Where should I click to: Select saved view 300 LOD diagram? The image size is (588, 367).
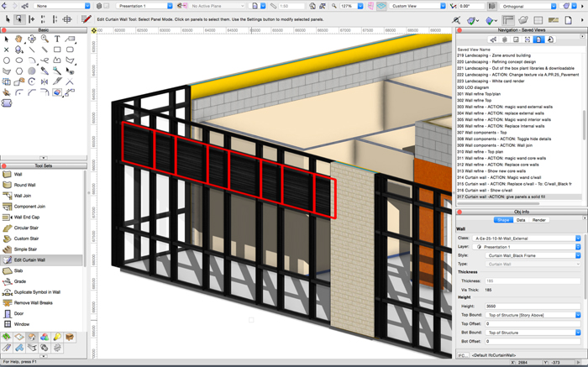[473, 87]
